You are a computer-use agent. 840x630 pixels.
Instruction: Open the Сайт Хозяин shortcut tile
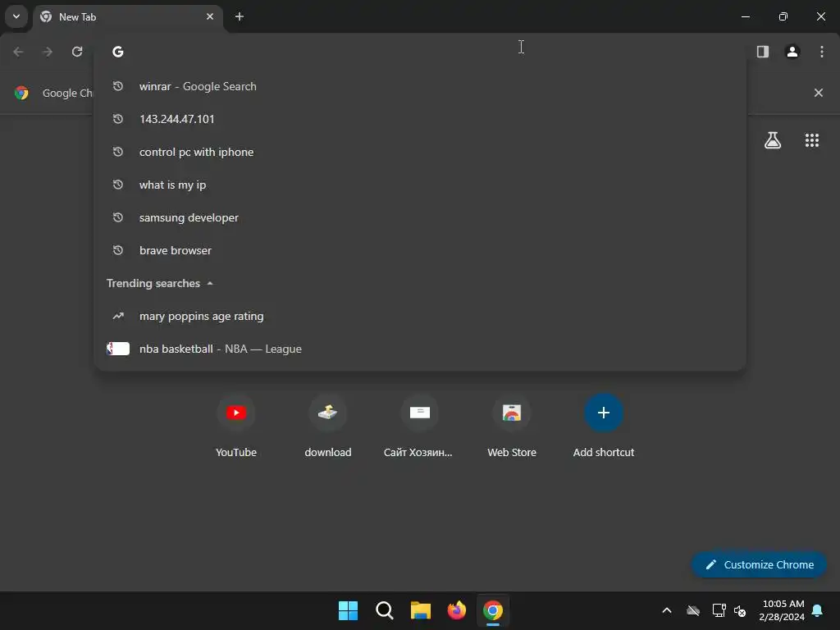(419, 426)
